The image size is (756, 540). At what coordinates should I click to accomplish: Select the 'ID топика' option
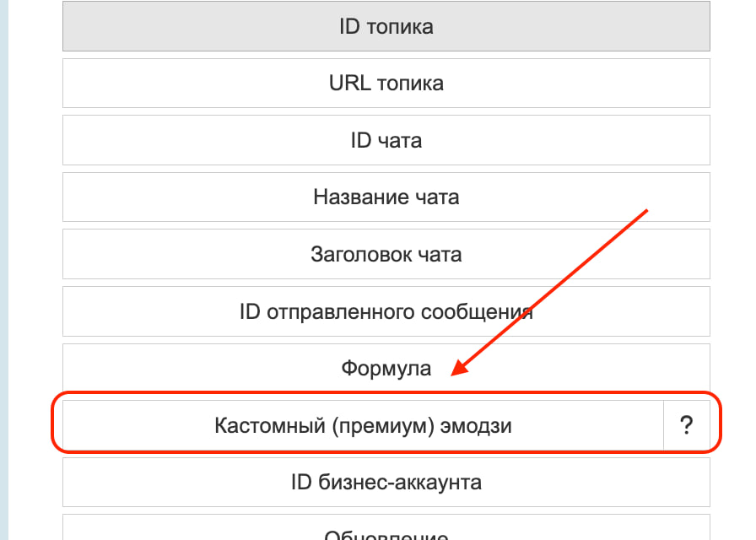coord(386,26)
